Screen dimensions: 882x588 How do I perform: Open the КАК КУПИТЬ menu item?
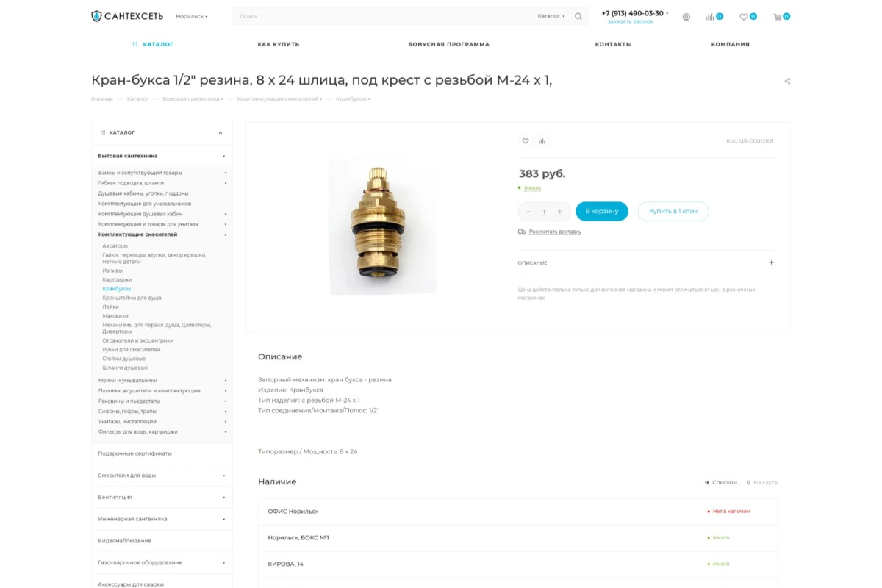click(279, 44)
